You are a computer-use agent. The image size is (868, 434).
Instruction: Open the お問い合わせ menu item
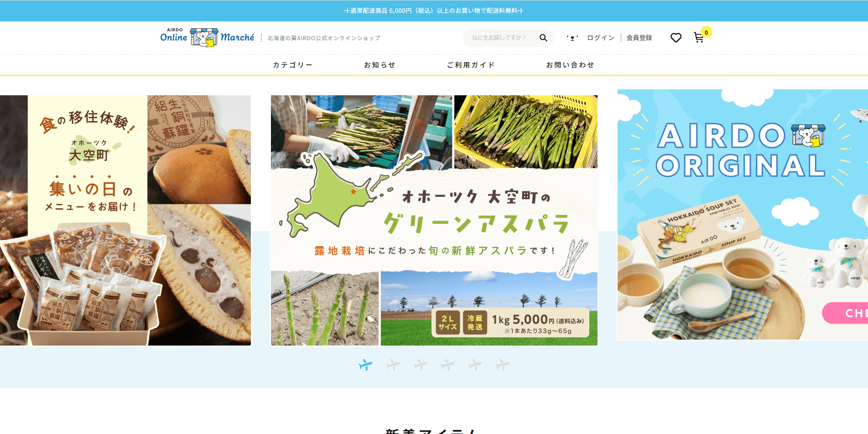(x=570, y=65)
